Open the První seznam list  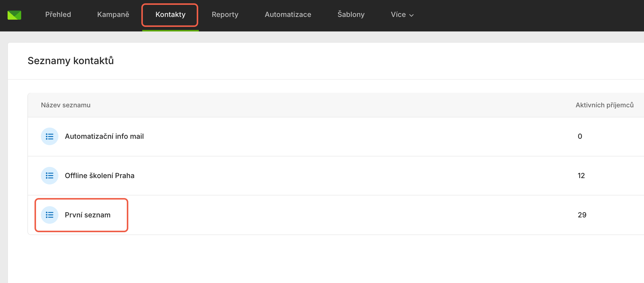click(x=88, y=215)
